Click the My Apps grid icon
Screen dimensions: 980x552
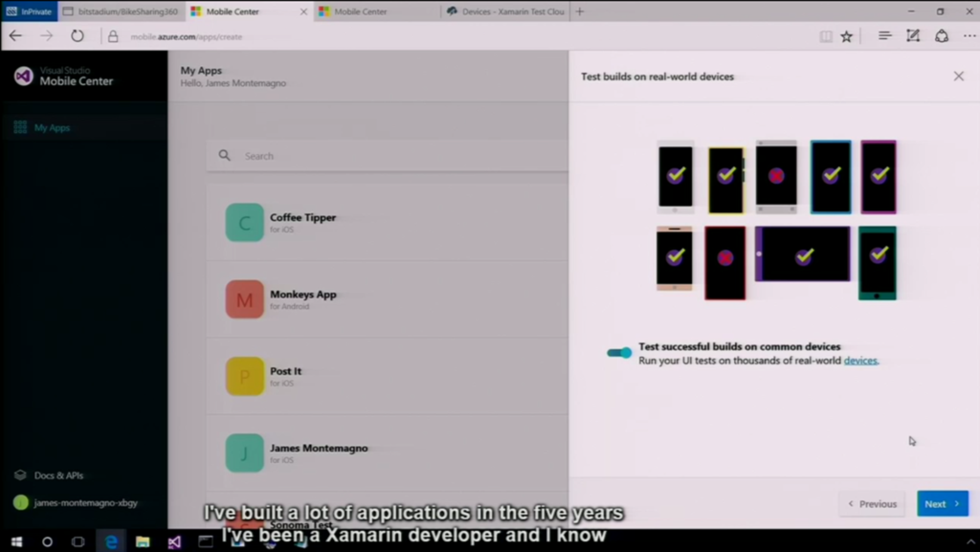(20, 127)
